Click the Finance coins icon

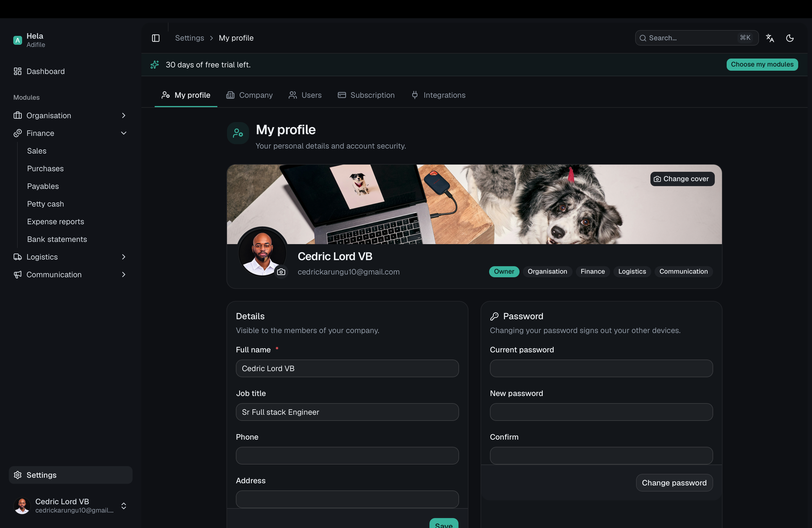click(x=17, y=133)
